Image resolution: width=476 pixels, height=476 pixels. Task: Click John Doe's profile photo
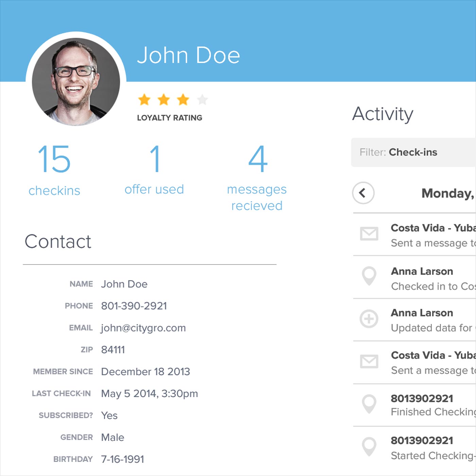pos(76,82)
